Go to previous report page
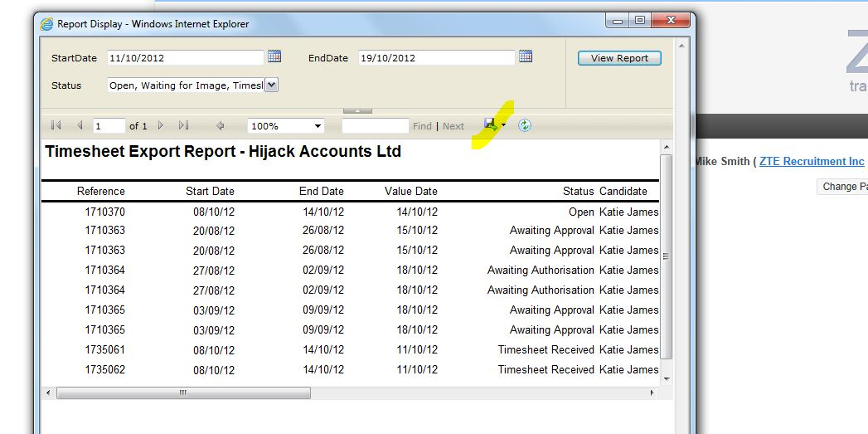The width and height of the screenshot is (868, 434). click(x=80, y=125)
